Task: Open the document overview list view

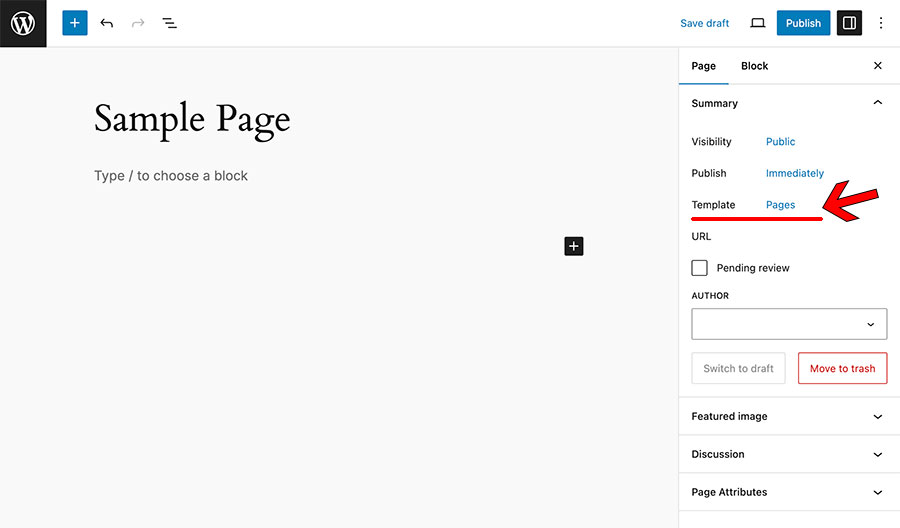Action: point(169,23)
